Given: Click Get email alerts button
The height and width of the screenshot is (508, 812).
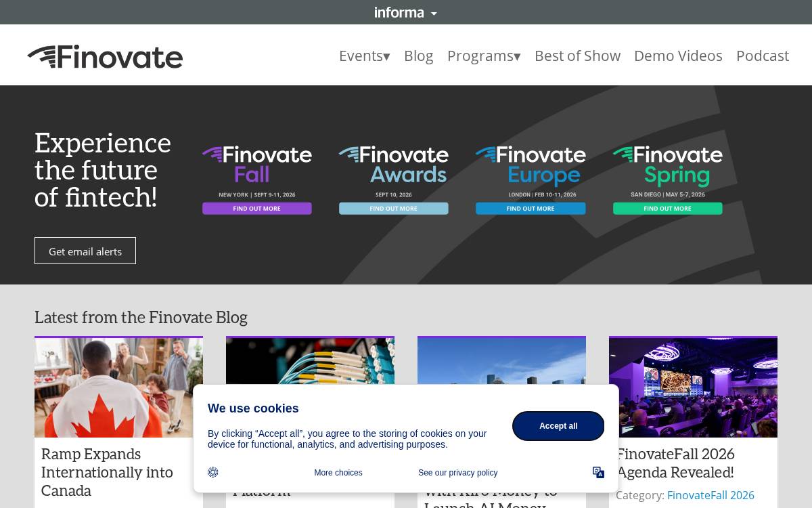Looking at the screenshot, I should (85, 251).
